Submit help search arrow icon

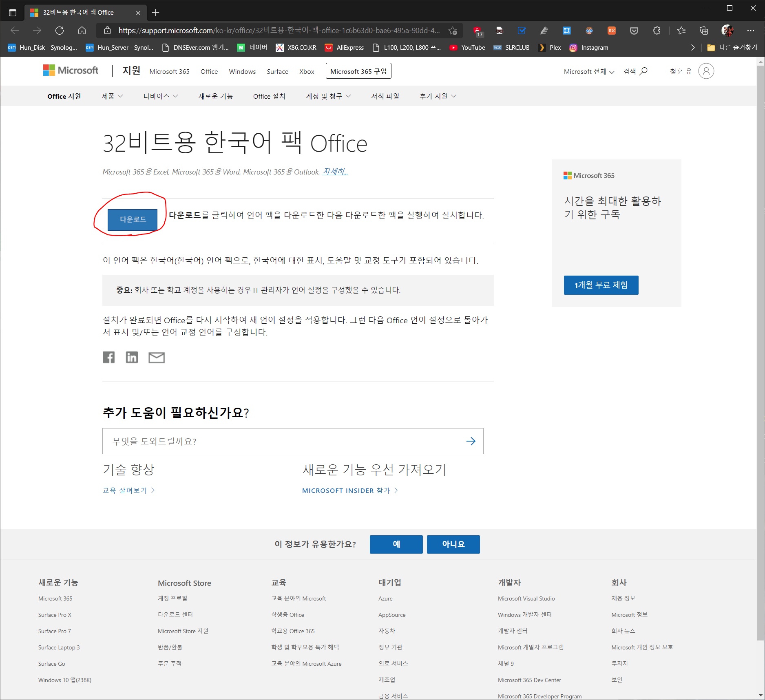(471, 441)
